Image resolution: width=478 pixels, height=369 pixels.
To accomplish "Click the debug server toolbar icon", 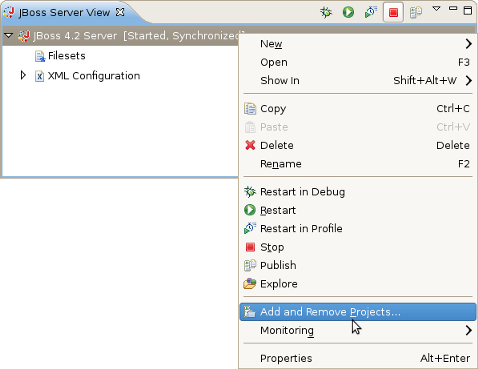I will 326,12.
